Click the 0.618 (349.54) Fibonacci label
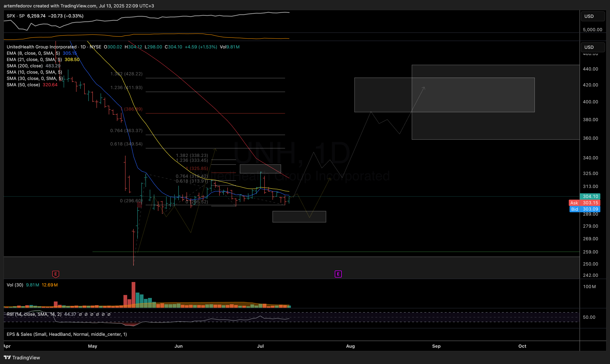610x364 pixels. (126, 144)
